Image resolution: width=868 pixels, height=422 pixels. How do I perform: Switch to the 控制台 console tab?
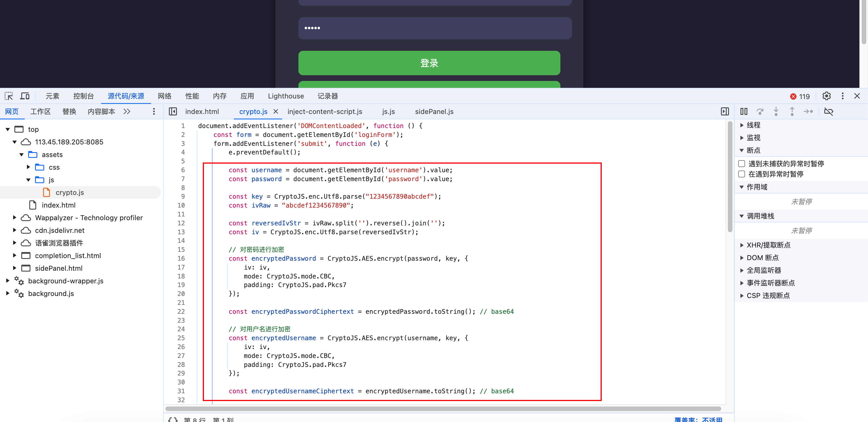tap(83, 96)
